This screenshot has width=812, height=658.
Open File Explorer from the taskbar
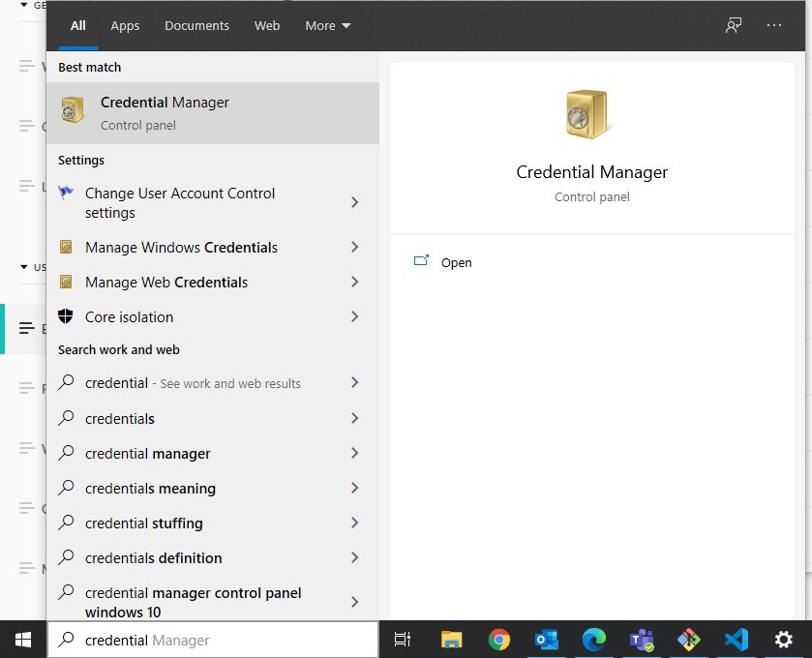(452, 640)
